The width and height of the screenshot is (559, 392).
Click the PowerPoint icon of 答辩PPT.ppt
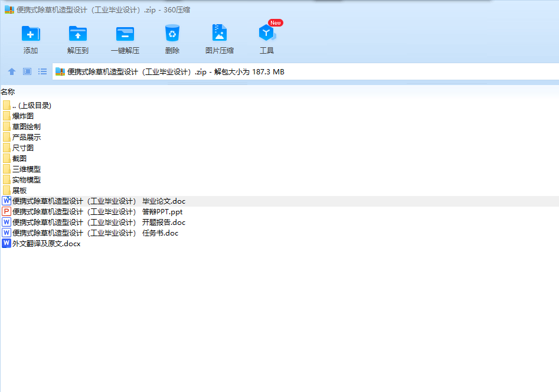click(6, 211)
